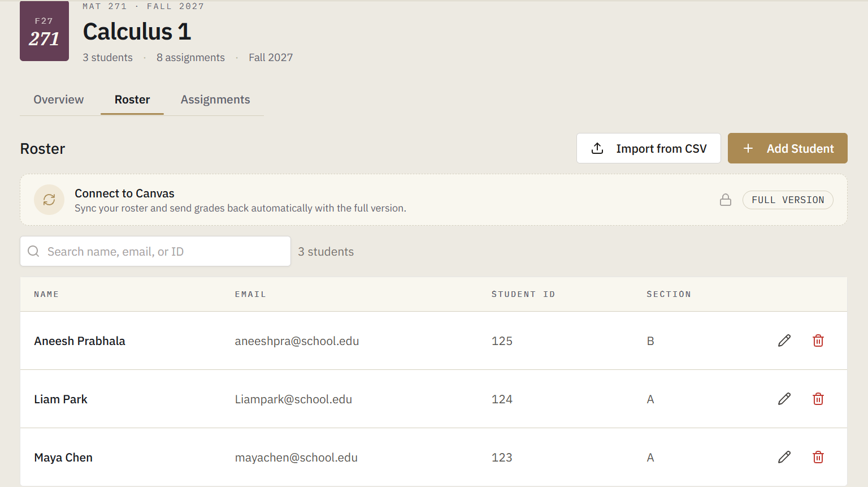Click student ID 123
The width and height of the screenshot is (868, 487).
point(502,458)
